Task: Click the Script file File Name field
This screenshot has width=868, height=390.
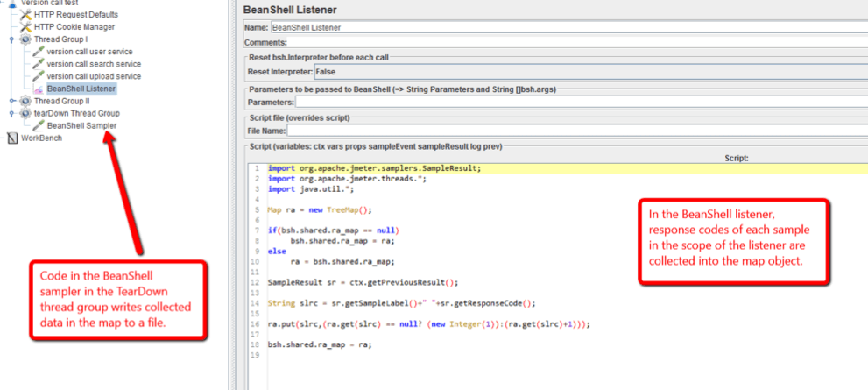Action: [x=577, y=131]
